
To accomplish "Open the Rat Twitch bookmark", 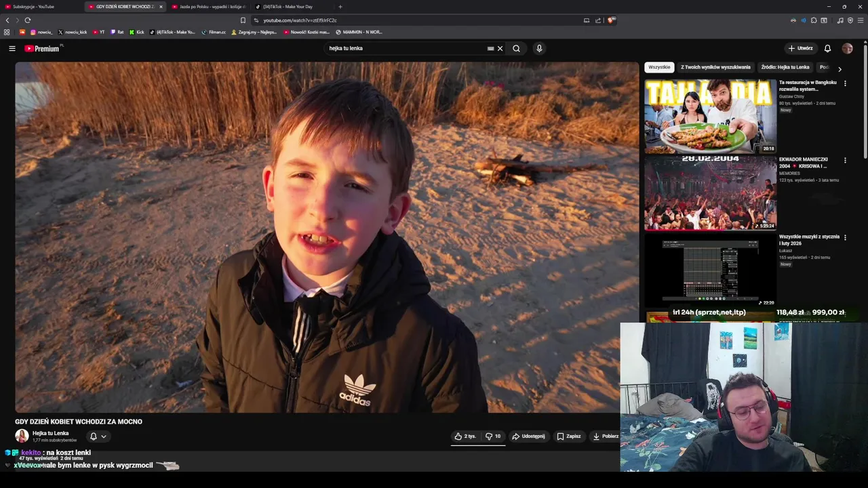I will (117, 32).
